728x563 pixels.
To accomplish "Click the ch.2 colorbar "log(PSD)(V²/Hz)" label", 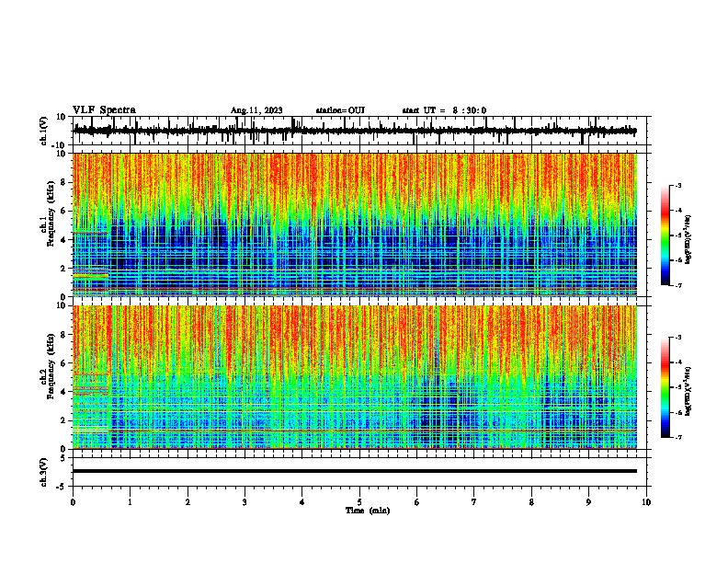I will coord(688,391).
